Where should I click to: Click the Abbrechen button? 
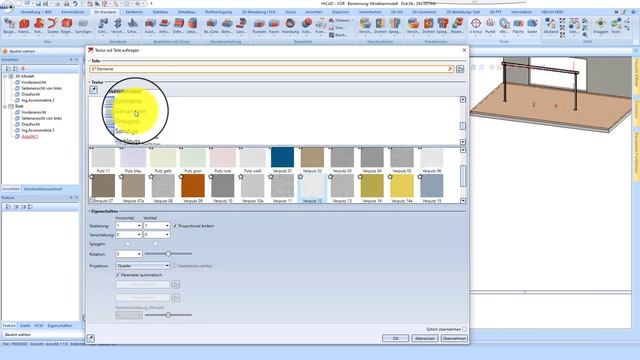(424, 338)
